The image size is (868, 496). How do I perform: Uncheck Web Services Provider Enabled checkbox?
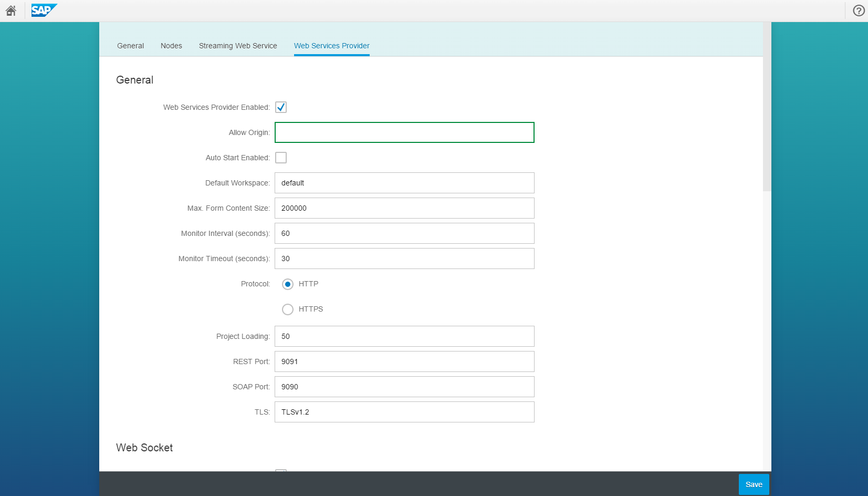(281, 107)
